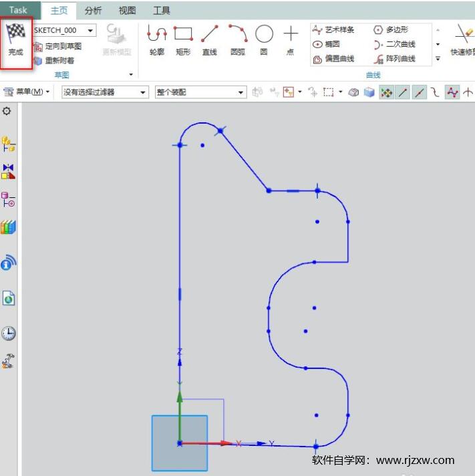Select the 圆 circle tool
The width and height of the screenshot is (475, 476).
pyautogui.click(x=264, y=39)
